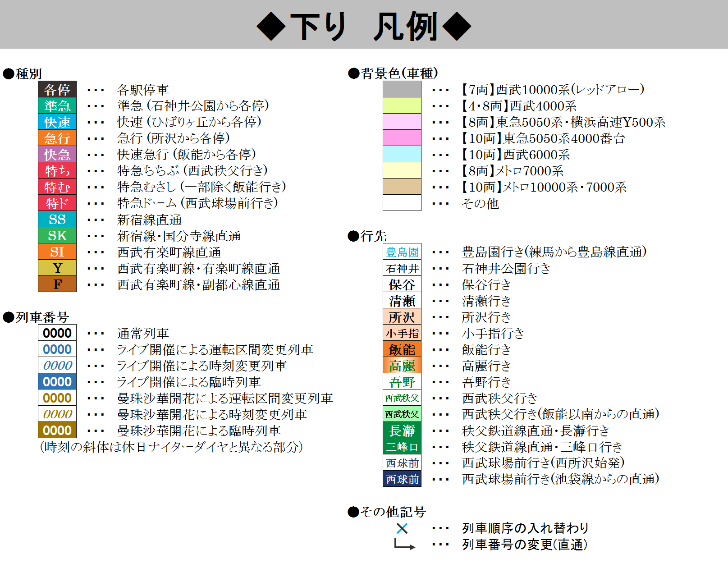The image size is (728, 568).
Task: Click the text 各駅停車
Action: coord(143,90)
